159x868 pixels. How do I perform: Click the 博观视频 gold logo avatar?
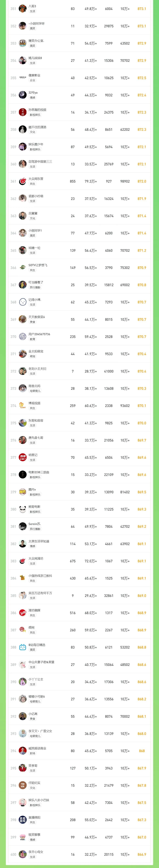coord(23,406)
